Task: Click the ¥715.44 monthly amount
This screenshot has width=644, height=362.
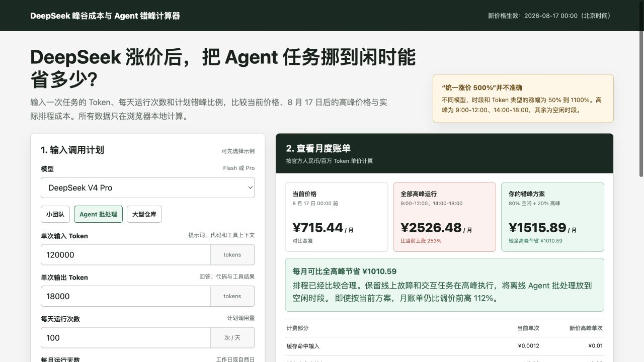Action: point(317,228)
